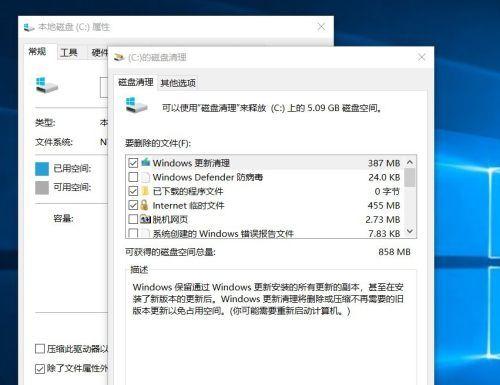
Task: Click the drive name input field in properties
Action: 104,87
